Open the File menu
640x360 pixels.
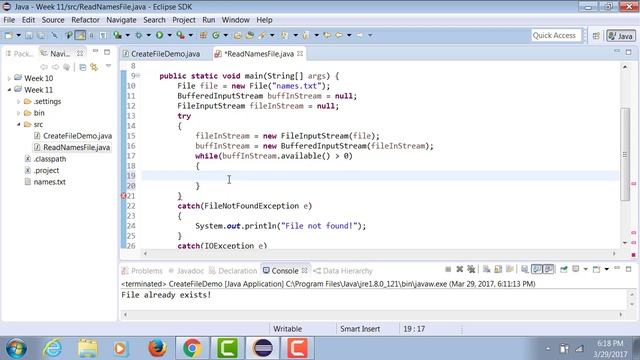pyautogui.click(x=9, y=20)
